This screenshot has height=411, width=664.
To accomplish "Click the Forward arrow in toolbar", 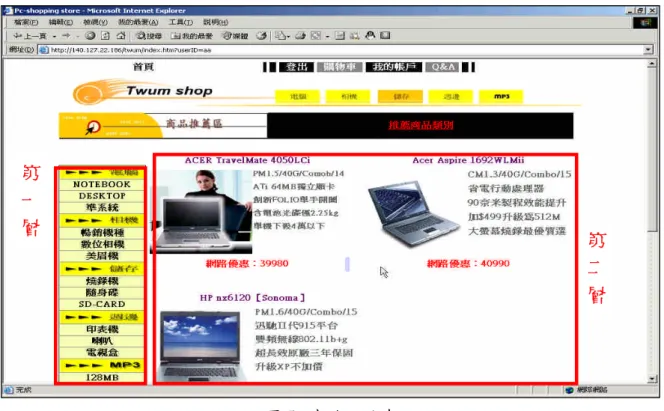I will [x=66, y=36].
